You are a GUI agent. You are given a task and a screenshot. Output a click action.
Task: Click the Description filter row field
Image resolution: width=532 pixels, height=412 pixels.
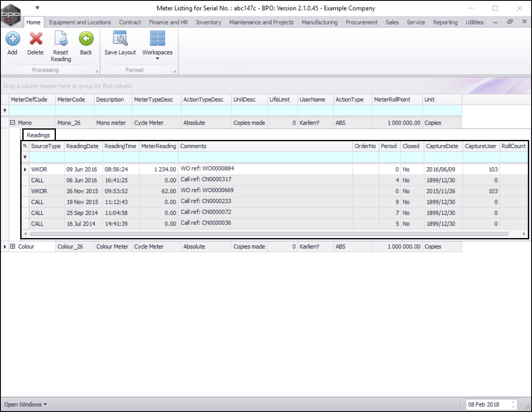pos(113,111)
